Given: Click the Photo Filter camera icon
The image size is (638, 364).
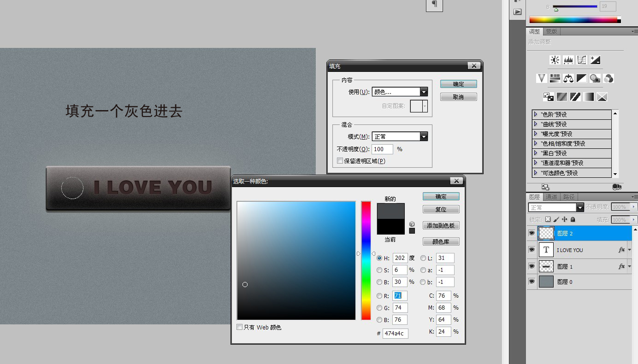Looking at the screenshot, I should [x=595, y=78].
